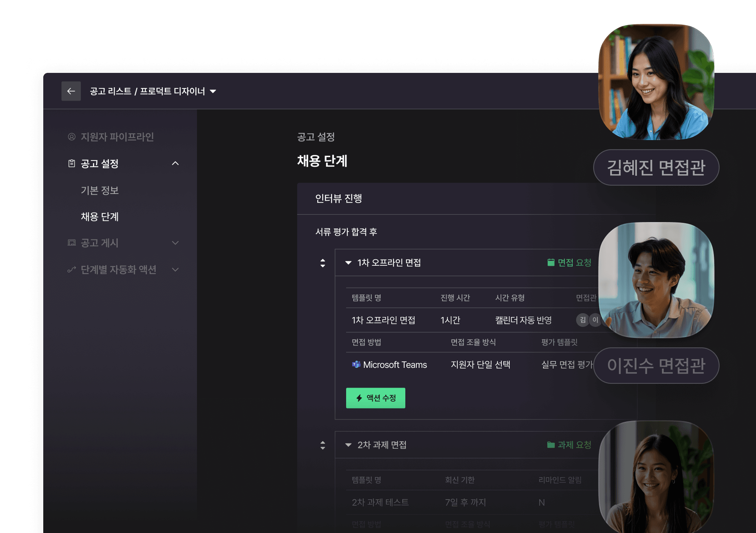Collapse the 2차 과제 면접 section

coord(348,445)
